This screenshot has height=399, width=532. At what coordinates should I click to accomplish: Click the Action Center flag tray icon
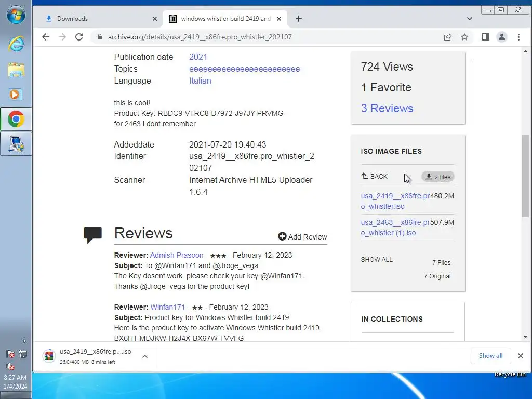(x=10, y=354)
